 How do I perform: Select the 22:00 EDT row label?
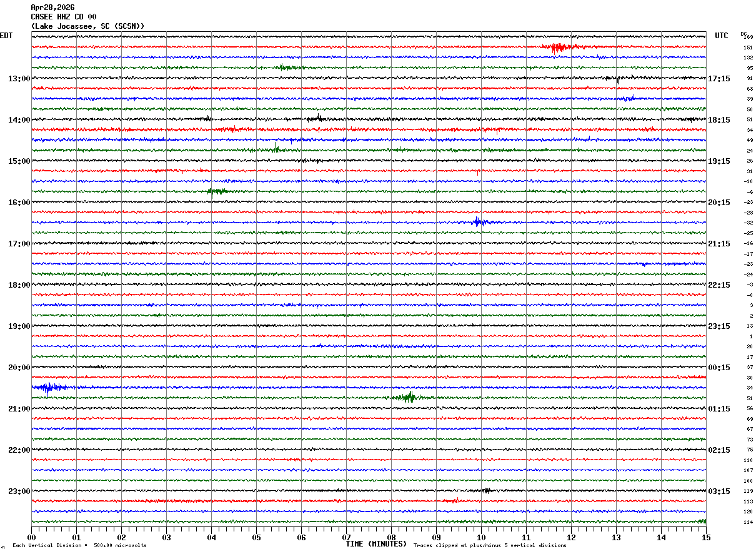pos(19,450)
